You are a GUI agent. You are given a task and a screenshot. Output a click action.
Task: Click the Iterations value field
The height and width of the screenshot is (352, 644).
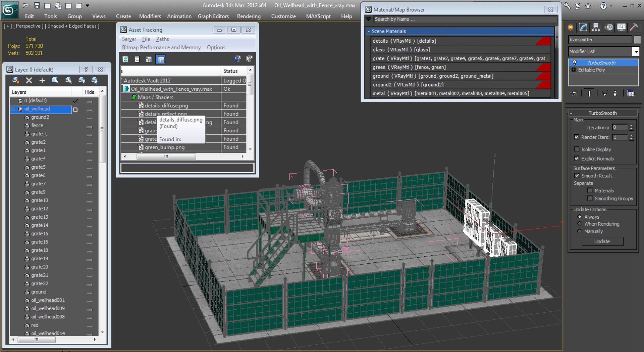tap(620, 128)
